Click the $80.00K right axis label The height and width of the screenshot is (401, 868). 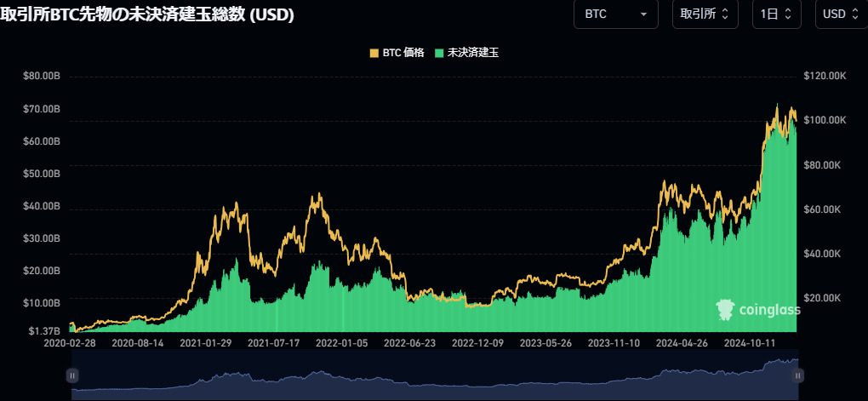pyautogui.click(x=822, y=165)
